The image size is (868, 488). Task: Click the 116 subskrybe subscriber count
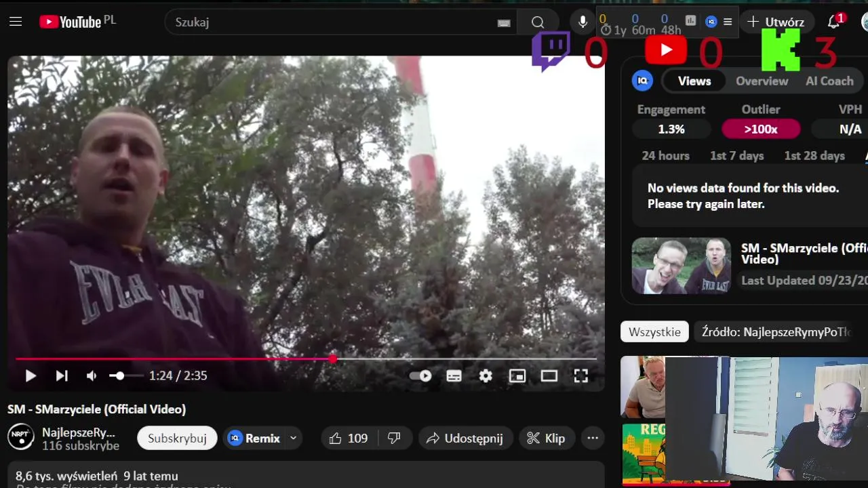(81, 446)
